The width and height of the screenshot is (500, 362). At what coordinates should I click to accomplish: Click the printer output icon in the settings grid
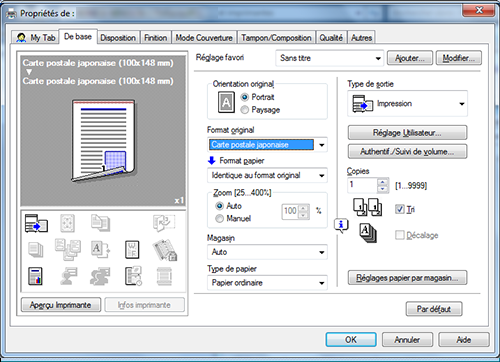click(x=36, y=223)
